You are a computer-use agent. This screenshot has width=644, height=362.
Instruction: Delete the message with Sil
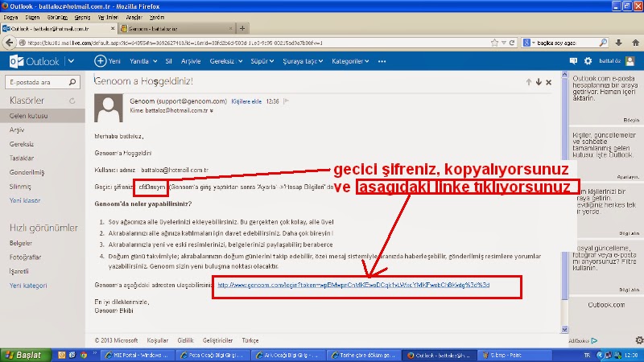[x=168, y=61]
